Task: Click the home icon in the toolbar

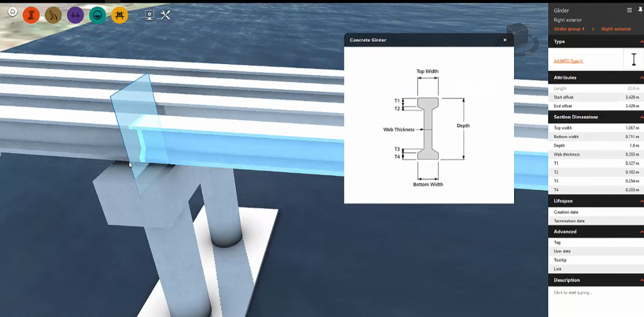Action: (x=12, y=12)
